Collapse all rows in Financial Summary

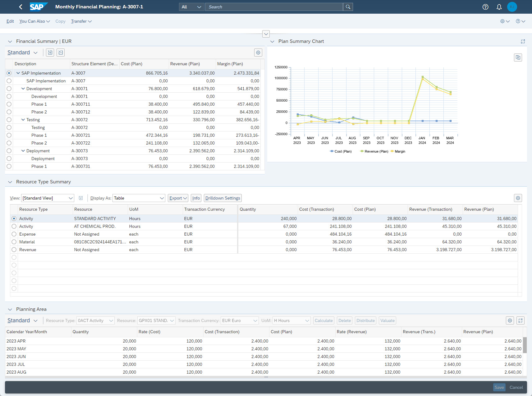point(61,53)
